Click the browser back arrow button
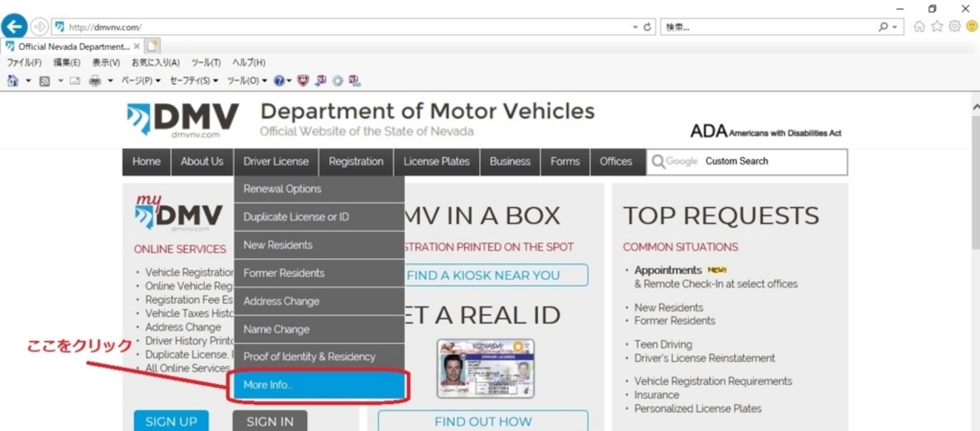980x431 pixels. click(x=14, y=26)
